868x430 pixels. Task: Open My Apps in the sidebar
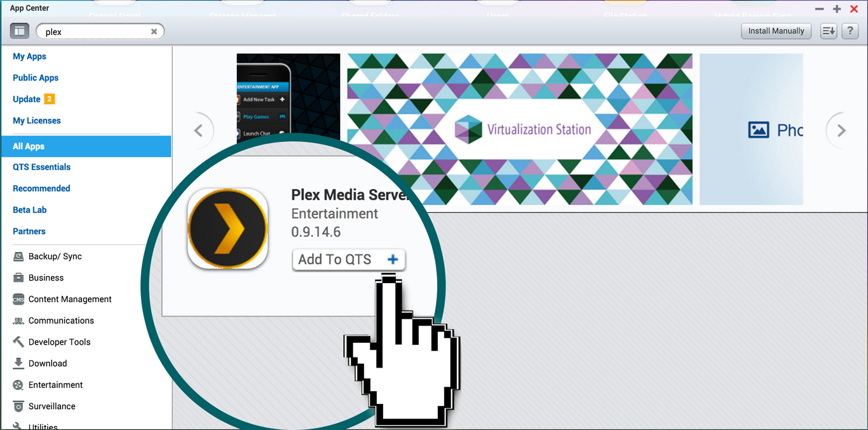tap(29, 57)
